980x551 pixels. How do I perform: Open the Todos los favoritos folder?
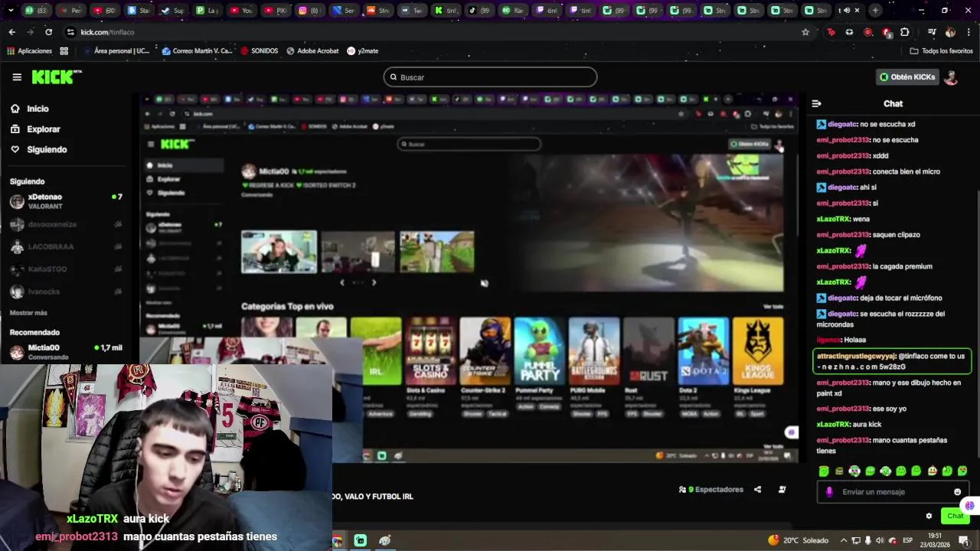point(941,51)
